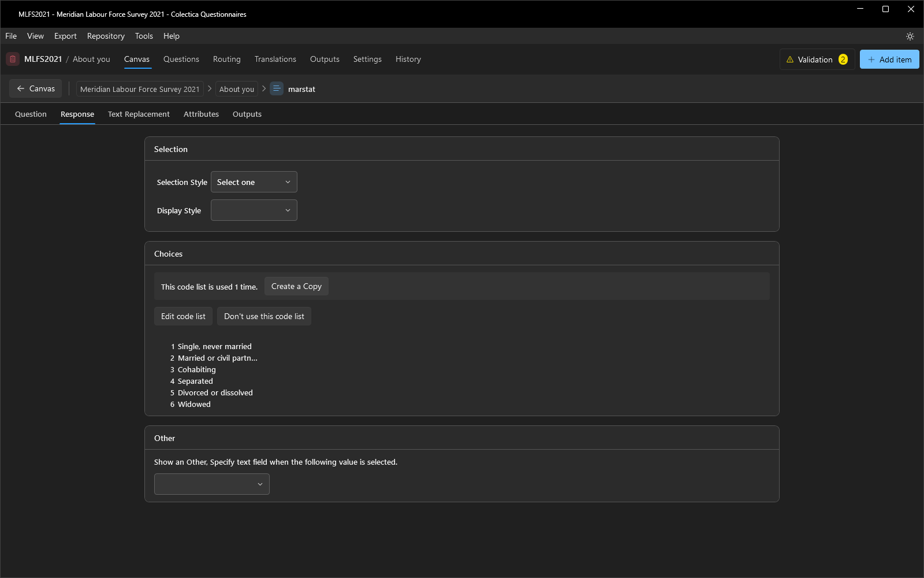
Task: Maximize the application window
Action: [885, 9]
